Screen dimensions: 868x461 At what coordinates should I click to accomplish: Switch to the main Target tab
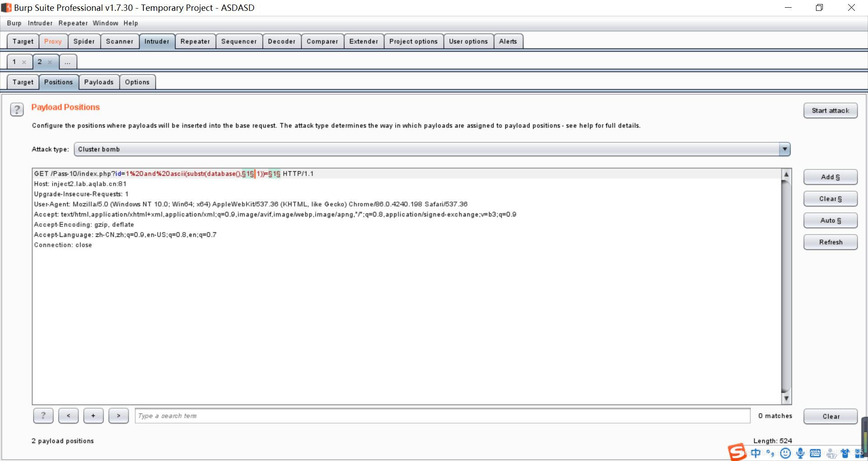[x=23, y=41]
